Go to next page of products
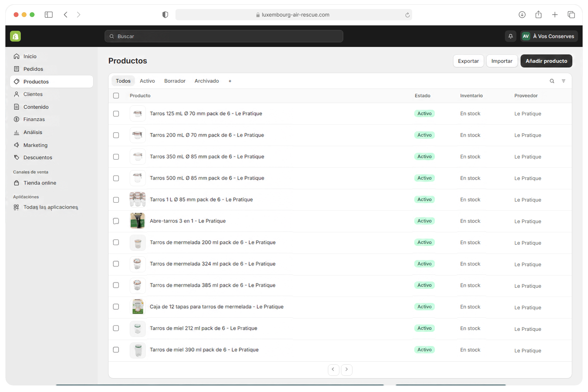The height and width of the screenshot is (392, 588). point(347,370)
